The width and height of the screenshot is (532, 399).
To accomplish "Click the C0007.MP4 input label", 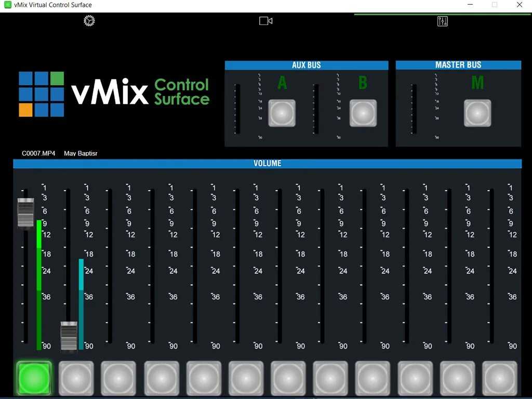I will (x=38, y=153).
